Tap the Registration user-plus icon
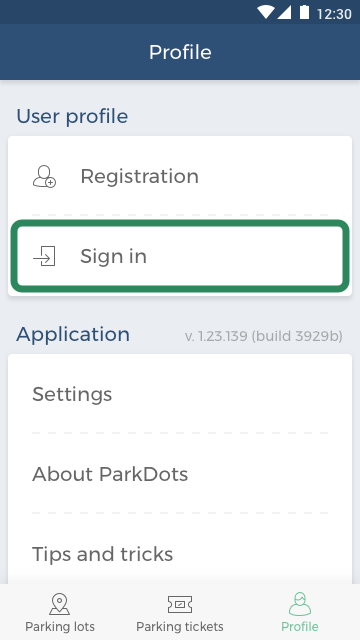The image size is (360, 640). (x=44, y=176)
